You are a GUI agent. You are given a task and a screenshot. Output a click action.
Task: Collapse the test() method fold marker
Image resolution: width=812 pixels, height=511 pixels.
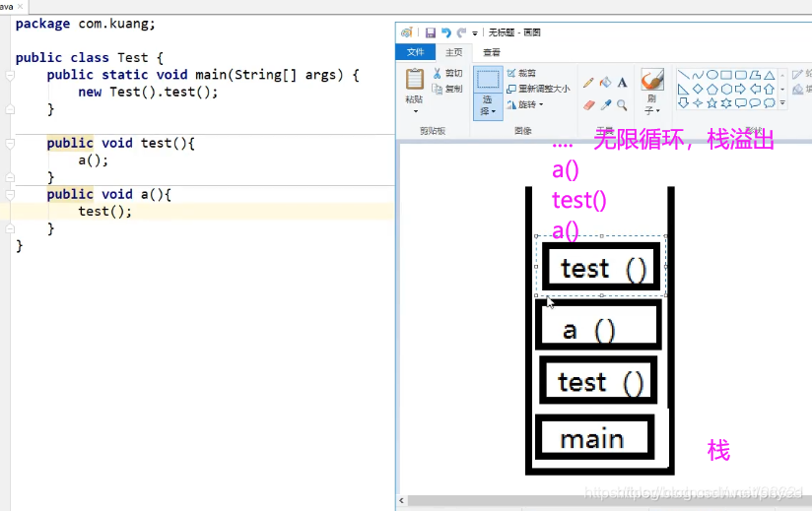tap(10, 144)
